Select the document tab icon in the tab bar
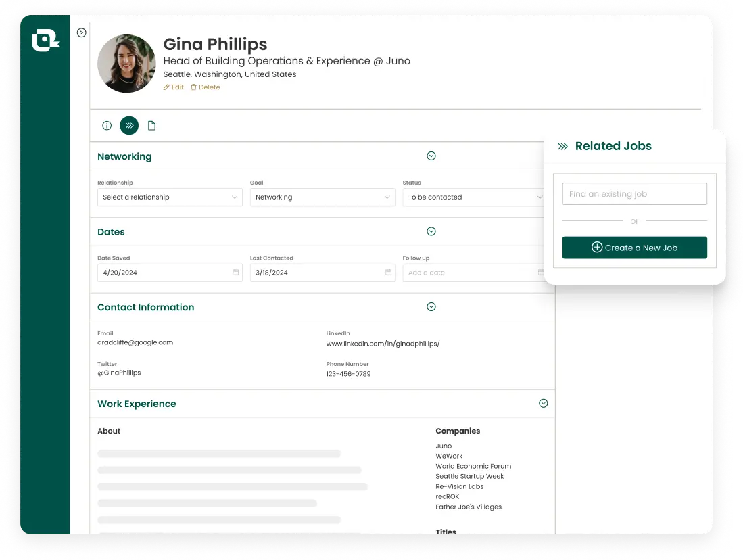This screenshot has width=743, height=560. [151, 125]
